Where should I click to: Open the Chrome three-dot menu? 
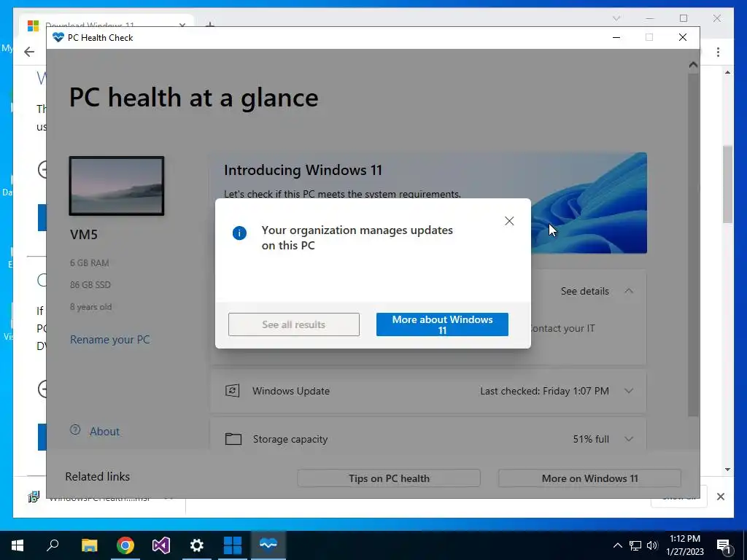(x=718, y=52)
